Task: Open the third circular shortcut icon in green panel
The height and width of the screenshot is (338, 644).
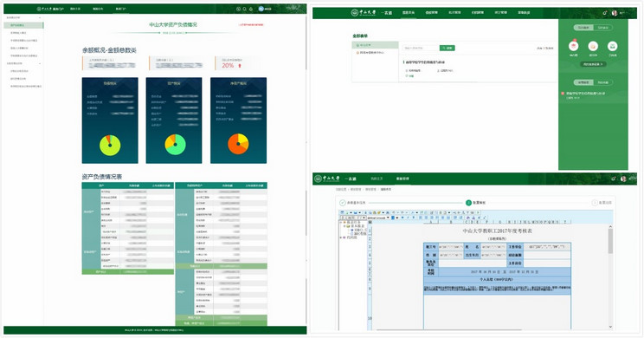Action: tap(612, 46)
